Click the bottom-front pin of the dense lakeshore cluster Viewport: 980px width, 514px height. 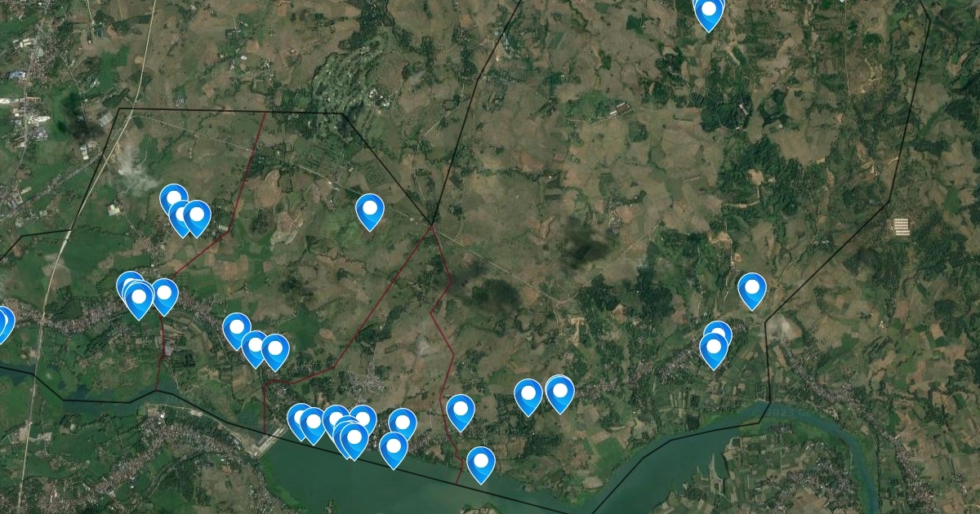[x=354, y=441]
